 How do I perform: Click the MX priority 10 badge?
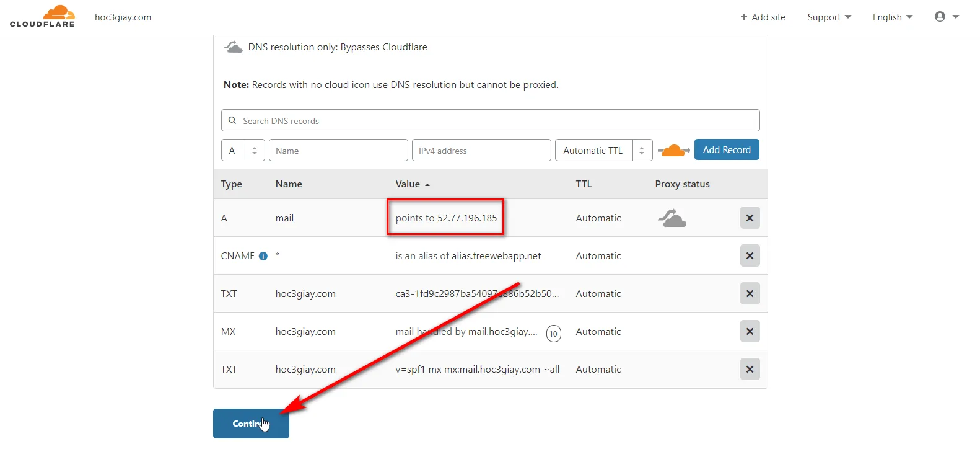click(x=553, y=334)
